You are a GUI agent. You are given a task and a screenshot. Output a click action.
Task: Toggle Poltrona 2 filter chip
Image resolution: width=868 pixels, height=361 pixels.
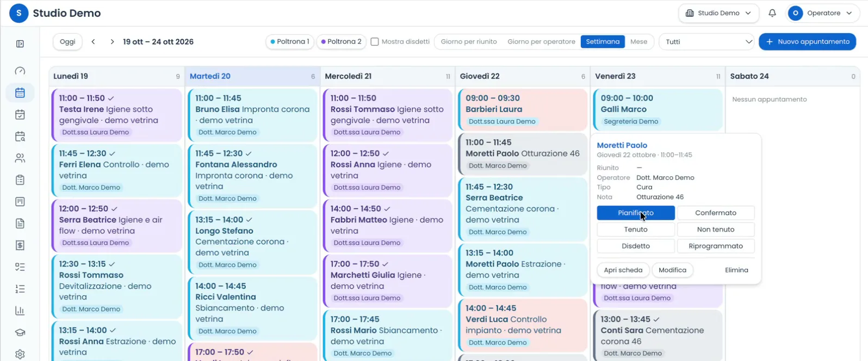tap(341, 42)
